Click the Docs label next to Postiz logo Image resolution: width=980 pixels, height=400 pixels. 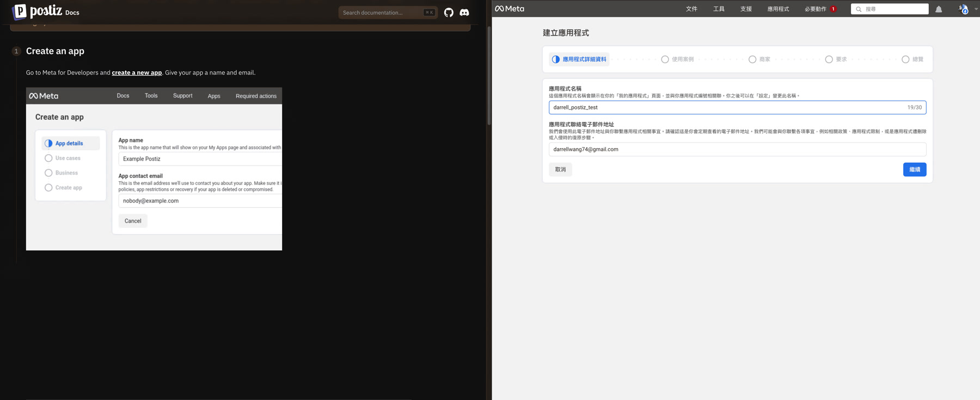72,13
